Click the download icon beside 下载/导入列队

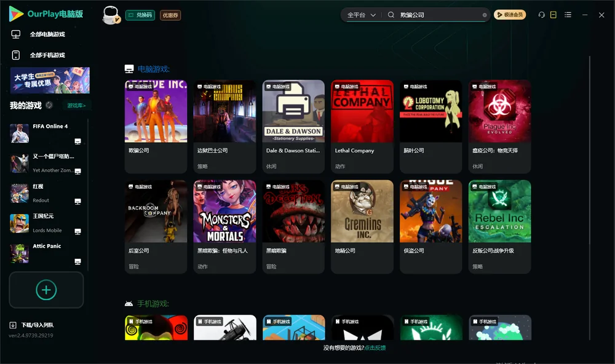(x=13, y=325)
